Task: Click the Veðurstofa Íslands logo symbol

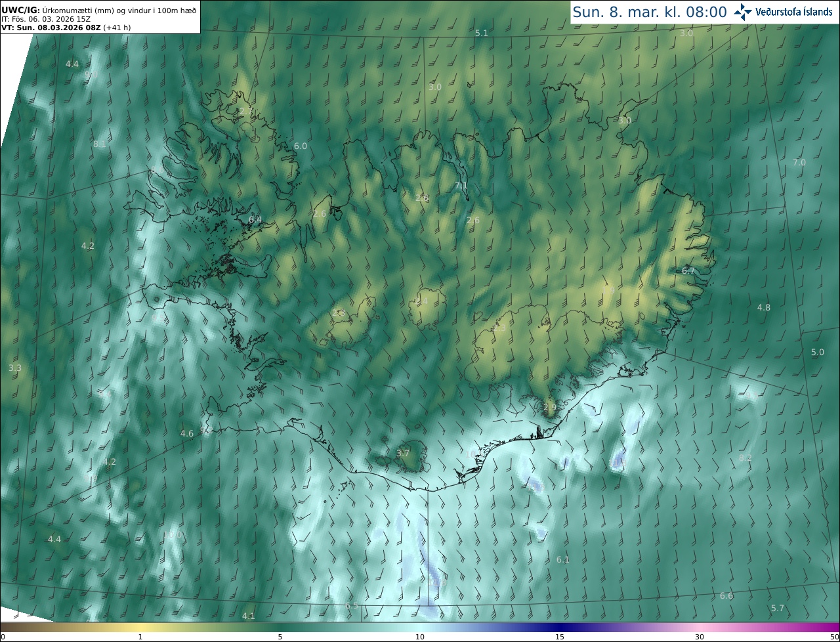Action: (x=743, y=11)
